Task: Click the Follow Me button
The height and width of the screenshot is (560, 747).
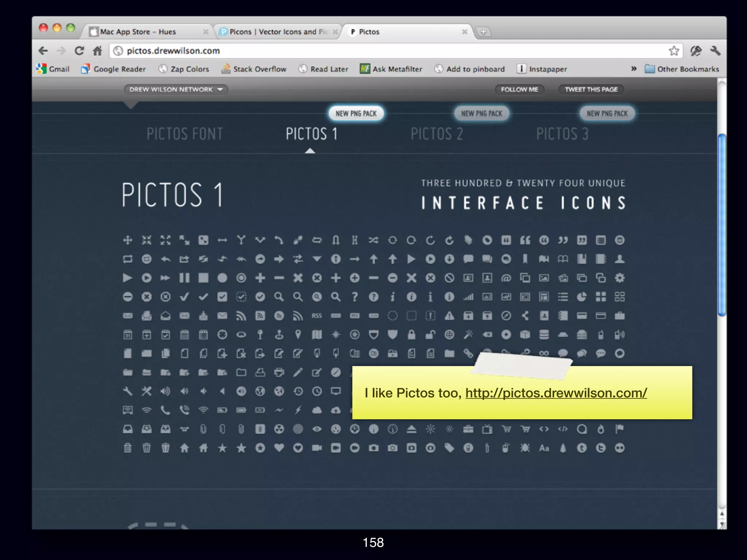Action: point(519,89)
